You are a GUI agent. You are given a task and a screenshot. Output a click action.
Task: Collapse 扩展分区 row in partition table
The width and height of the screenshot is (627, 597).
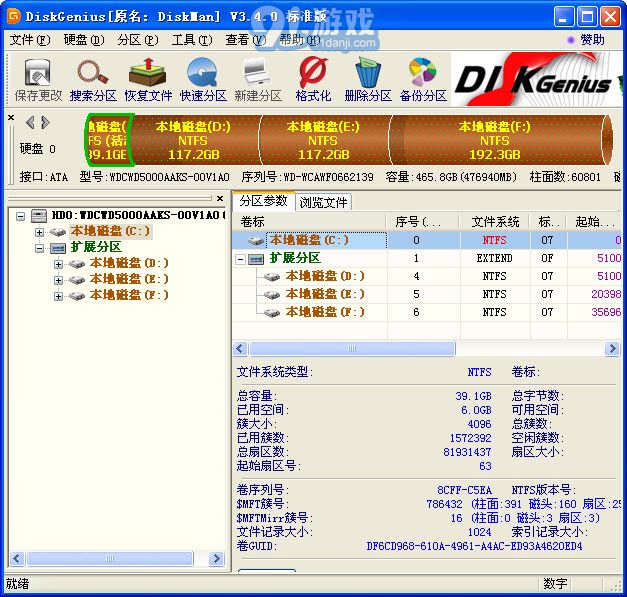click(x=240, y=260)
